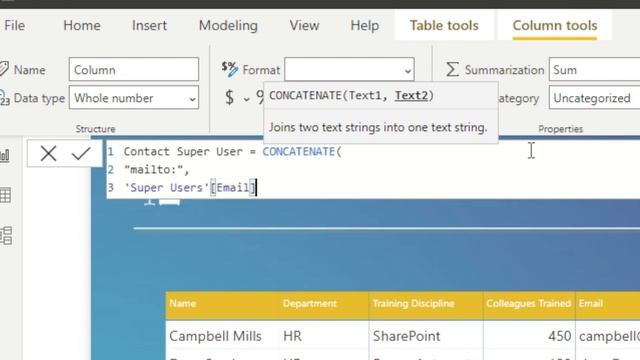
Task: Sort by the Name column header
Action: tap(182, 303)
